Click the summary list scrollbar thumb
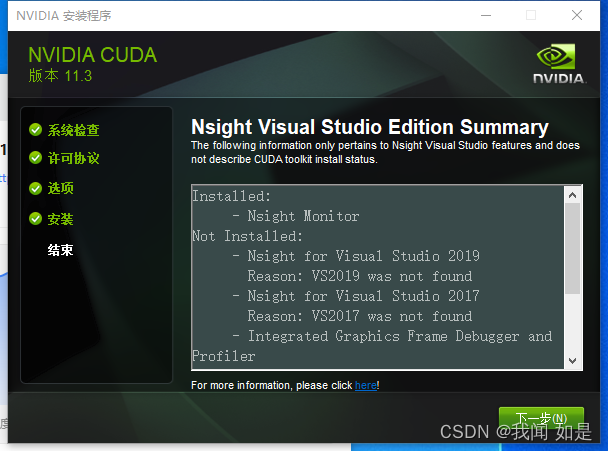608x451 pixels. point(572,248)
